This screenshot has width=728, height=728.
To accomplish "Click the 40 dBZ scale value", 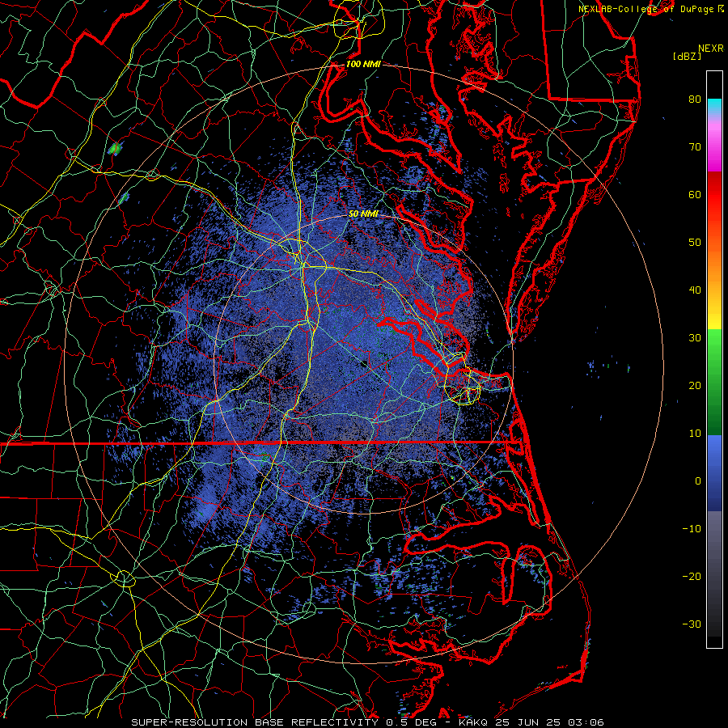I will pos(695,290).
